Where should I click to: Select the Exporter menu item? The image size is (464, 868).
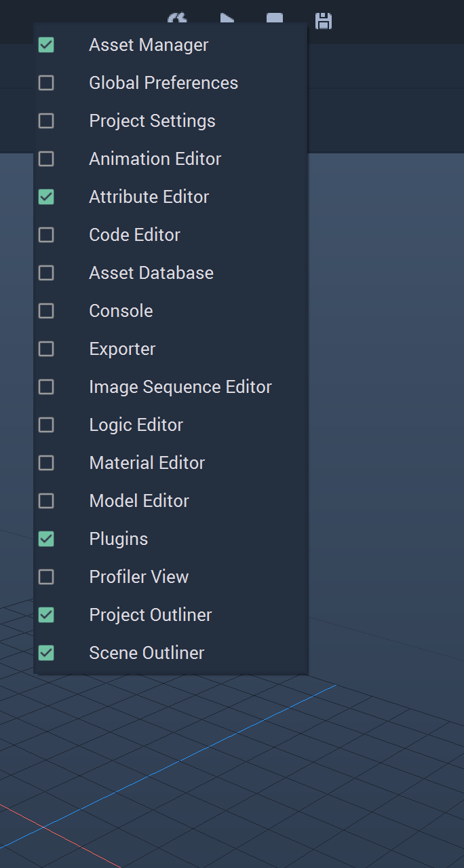[170, 349]
